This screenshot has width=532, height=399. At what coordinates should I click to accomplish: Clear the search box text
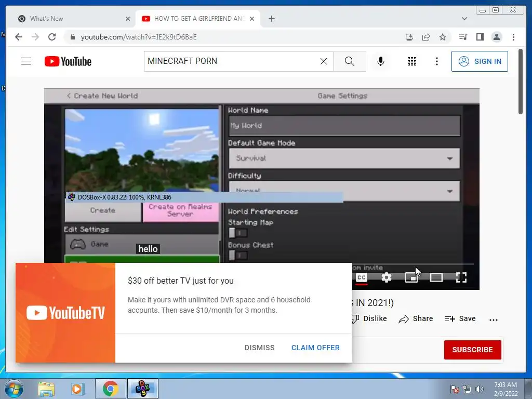point(324,61)
